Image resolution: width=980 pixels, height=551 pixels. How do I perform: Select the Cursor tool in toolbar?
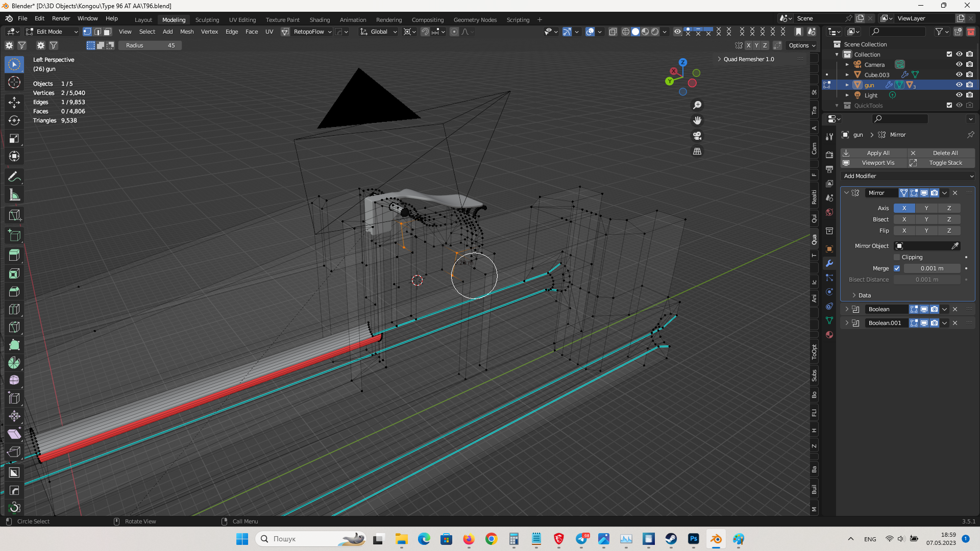tap(14, 82)
